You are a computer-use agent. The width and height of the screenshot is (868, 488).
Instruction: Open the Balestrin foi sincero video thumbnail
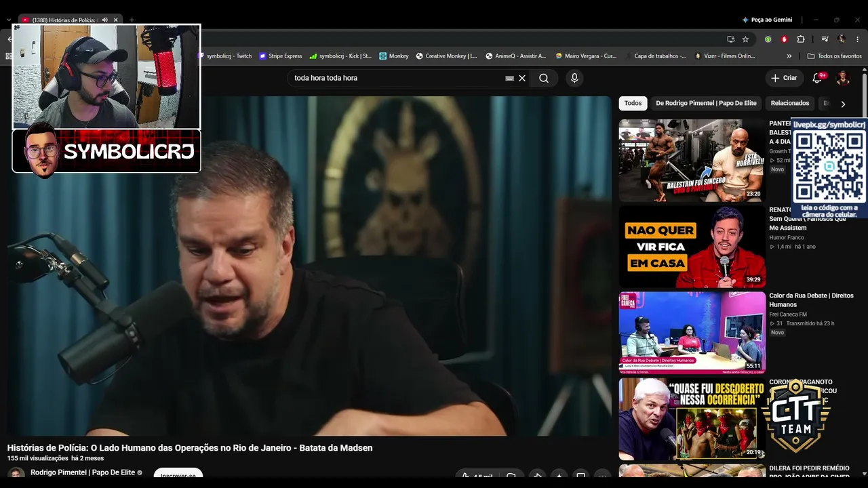(x=692, y=161)
